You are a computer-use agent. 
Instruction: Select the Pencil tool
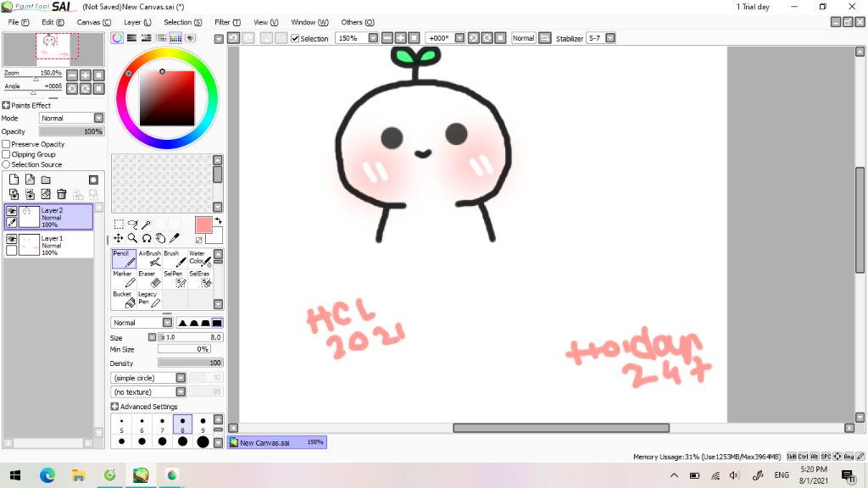click(x=124, y=258)
